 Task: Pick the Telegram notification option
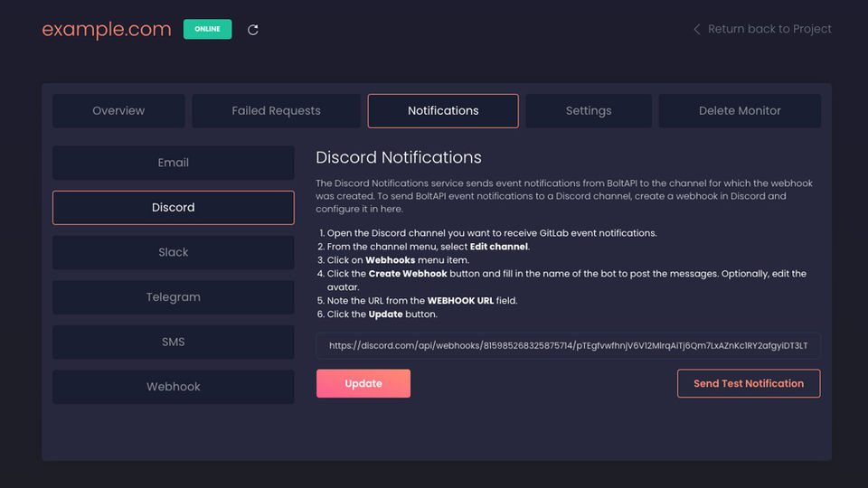point(174,297)
